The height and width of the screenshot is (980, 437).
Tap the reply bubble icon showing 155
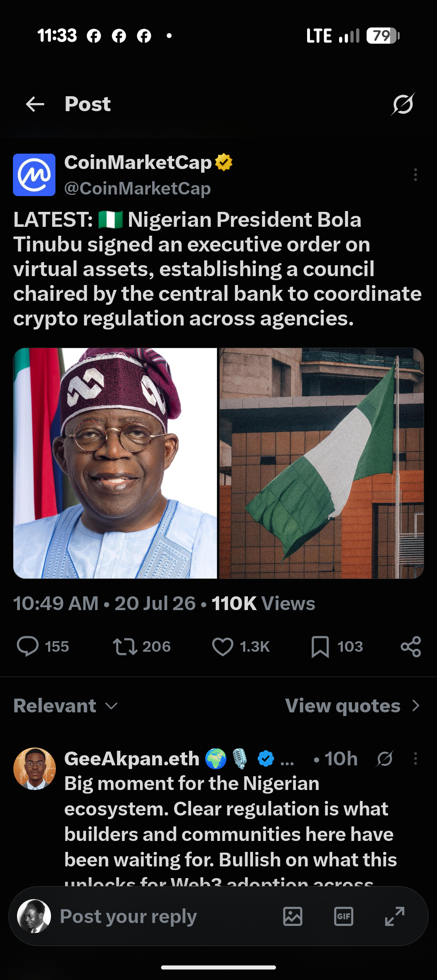(x=28, y=646)
